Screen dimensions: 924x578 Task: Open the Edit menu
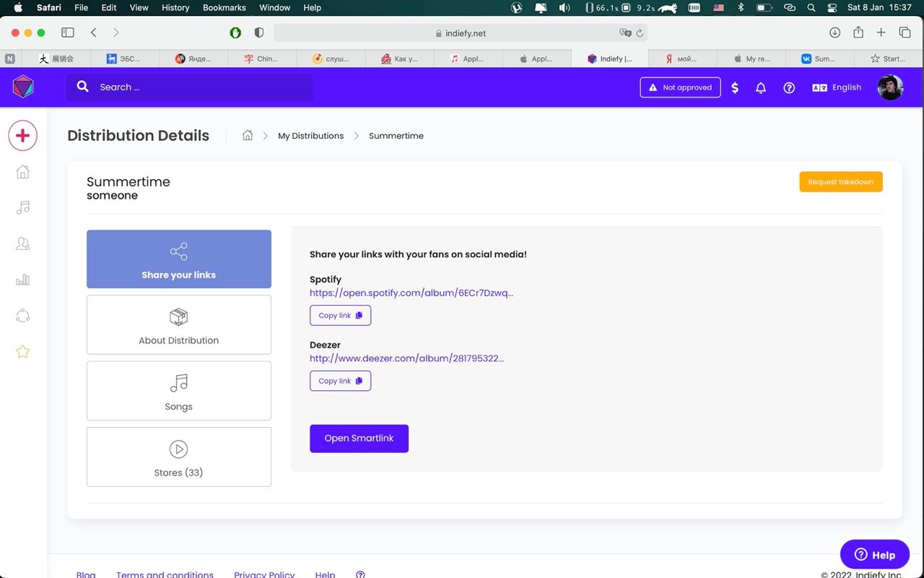point(109,8)
